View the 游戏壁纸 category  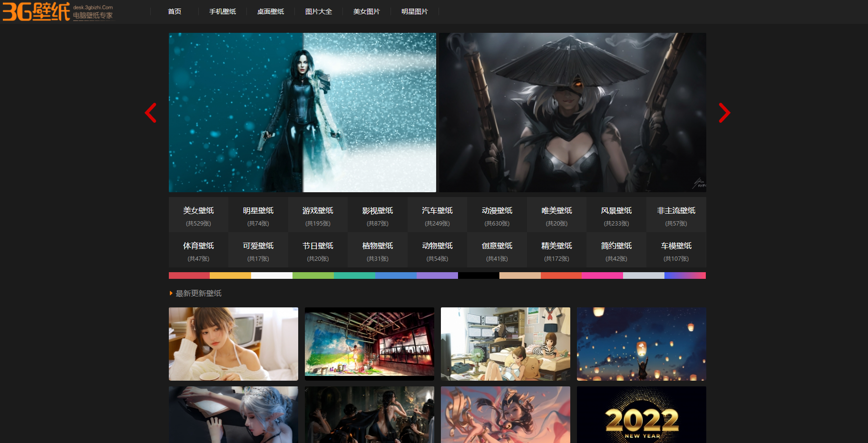tap(318, 215)
